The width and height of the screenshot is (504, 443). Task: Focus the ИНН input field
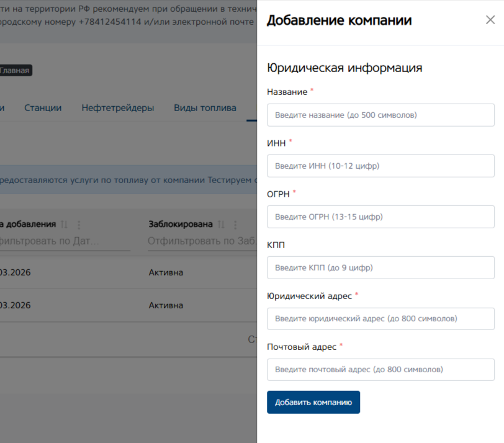(x=380, y=166)
